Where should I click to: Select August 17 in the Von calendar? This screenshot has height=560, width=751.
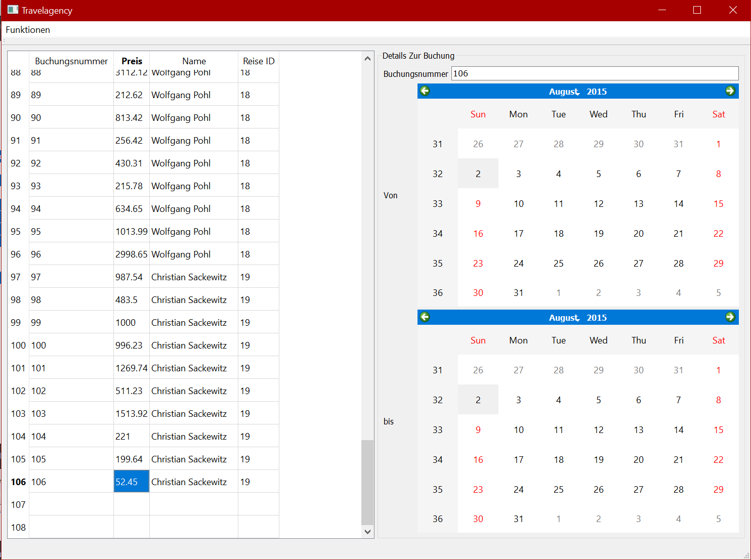click(x=518, y=234)
